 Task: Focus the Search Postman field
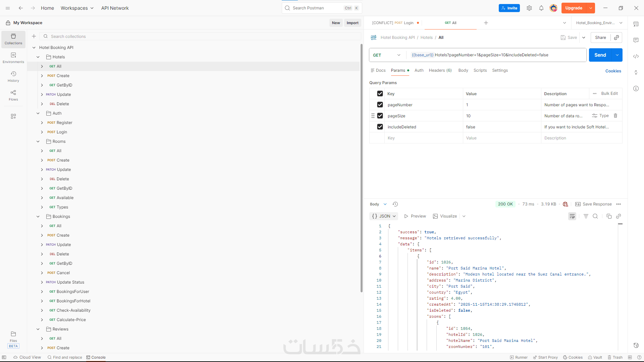point(322,8)
